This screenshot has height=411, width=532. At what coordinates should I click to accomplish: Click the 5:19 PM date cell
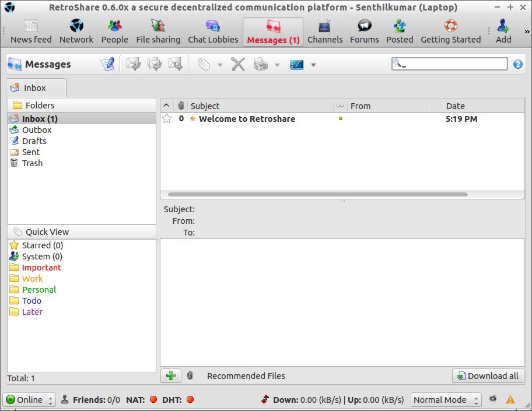click(x=461, y=119)
